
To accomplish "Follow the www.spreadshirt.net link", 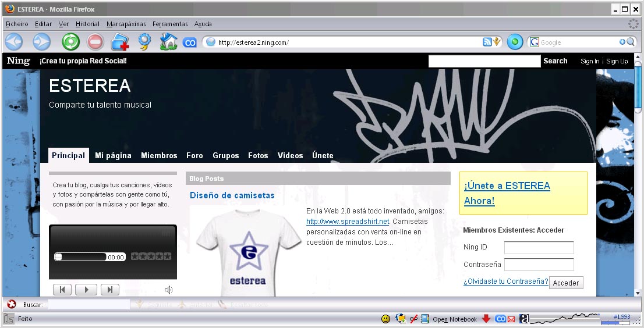I will [x=348, y=222].
